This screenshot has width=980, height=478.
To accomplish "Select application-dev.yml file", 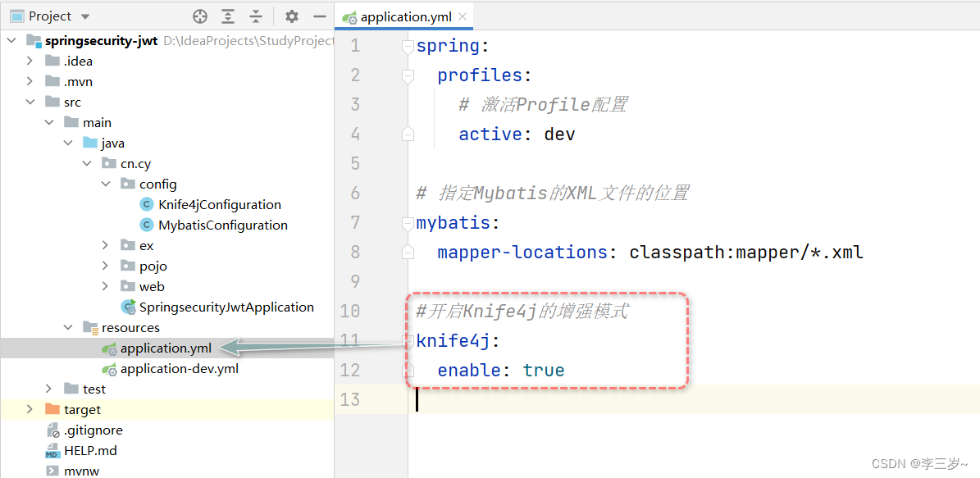I will pos(180,369).
